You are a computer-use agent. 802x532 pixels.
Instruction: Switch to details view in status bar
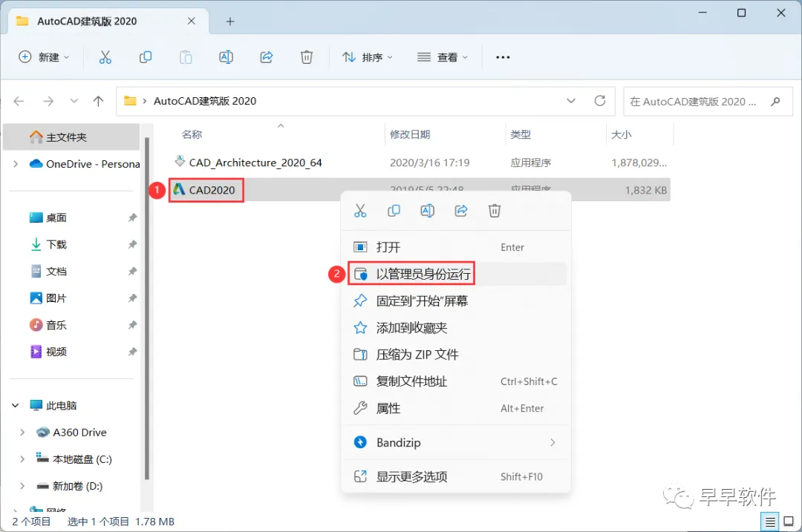[770, 522]
